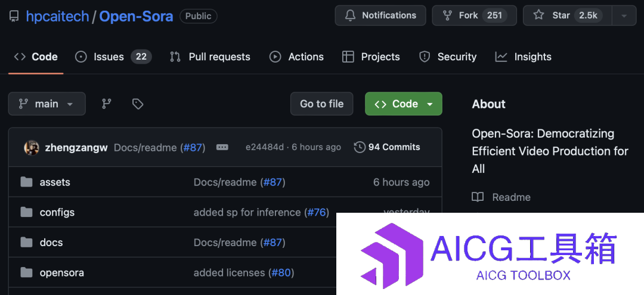Click the Security shield icon
Image resolution: width=644 pixels, height=295 pixels.
tap(425, 57)
